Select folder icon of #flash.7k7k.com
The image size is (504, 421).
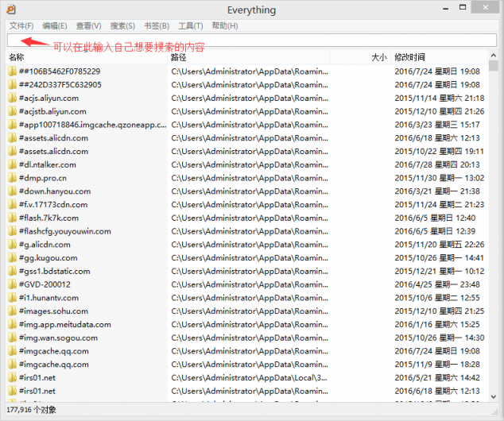click(x=12, y=218)
